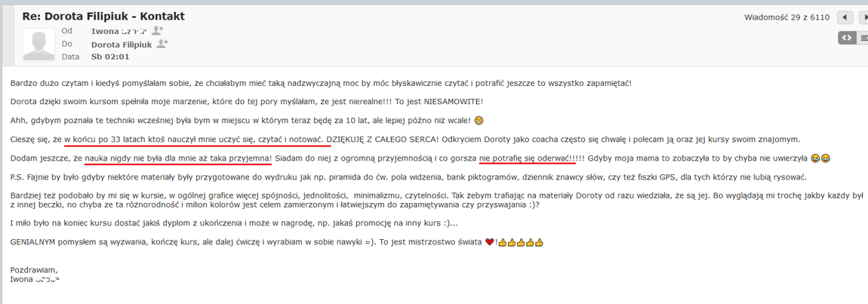Click the red heart emoji
This screenshot has width=868, height=304.
489,243
